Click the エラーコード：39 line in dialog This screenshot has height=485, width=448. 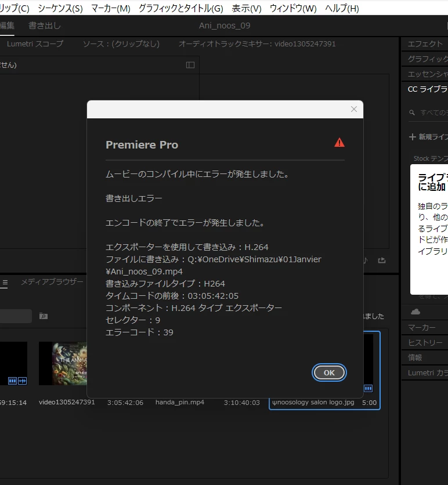coord(139,332)
